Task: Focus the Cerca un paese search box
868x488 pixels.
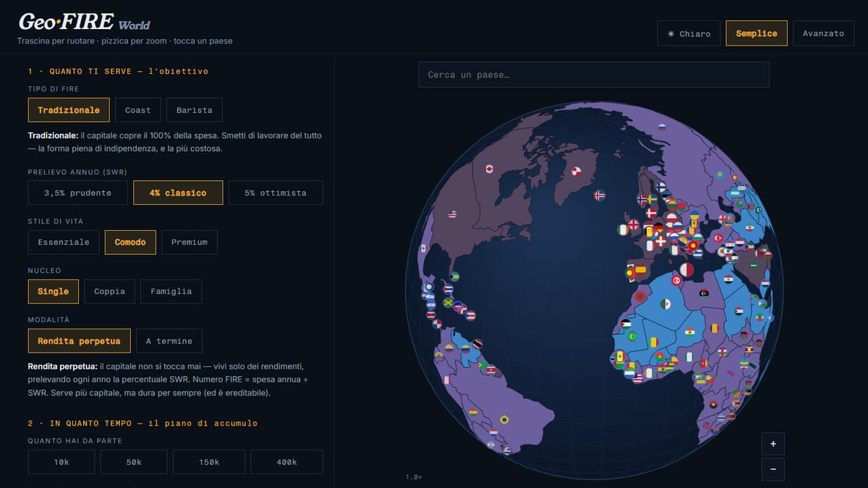Action: pyautogui.click(x=594, y=75)
